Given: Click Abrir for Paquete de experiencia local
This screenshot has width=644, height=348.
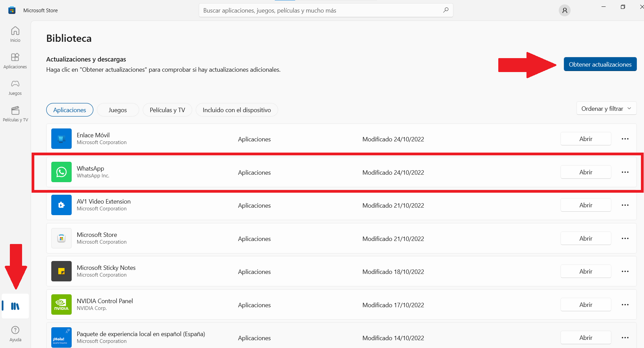Looking at the screenshot, I should [x=586, y=337].
